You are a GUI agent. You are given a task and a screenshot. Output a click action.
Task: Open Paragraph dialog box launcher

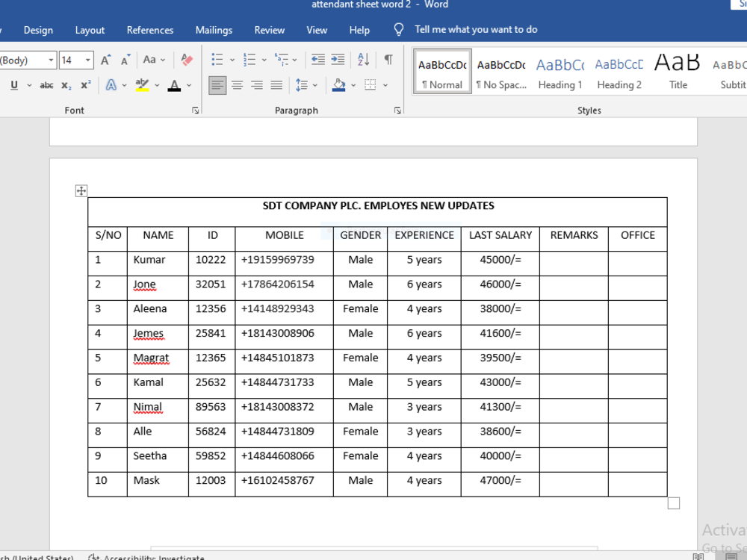click(397, 111)
